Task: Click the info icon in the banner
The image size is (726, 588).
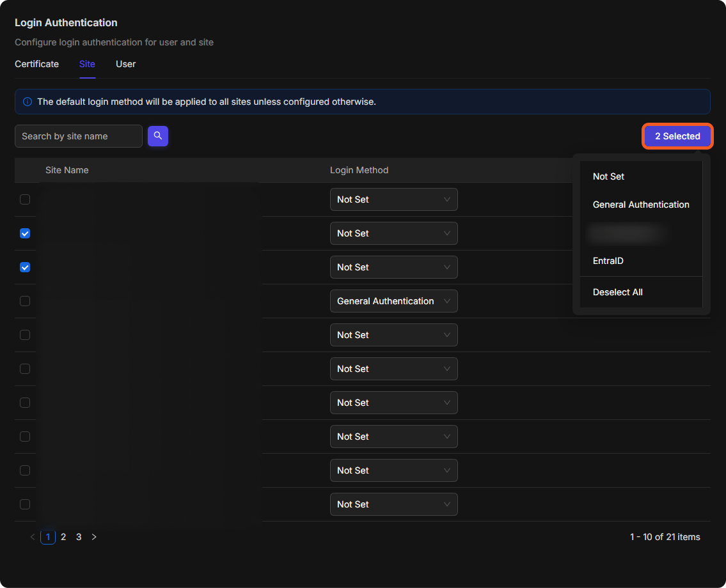Action: 28,102
